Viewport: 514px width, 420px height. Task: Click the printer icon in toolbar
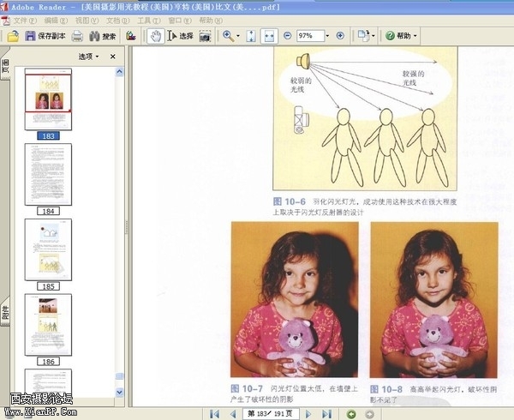tap(77, 36)
